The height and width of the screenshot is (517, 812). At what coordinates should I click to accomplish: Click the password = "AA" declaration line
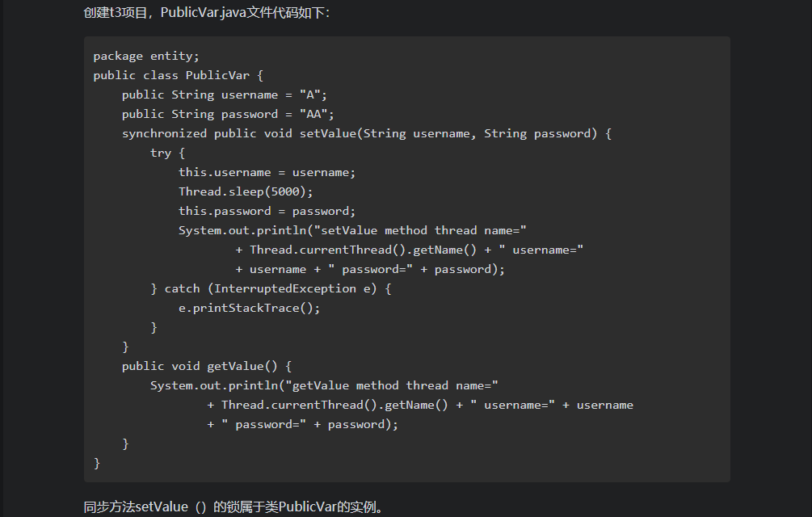(228, 115)
